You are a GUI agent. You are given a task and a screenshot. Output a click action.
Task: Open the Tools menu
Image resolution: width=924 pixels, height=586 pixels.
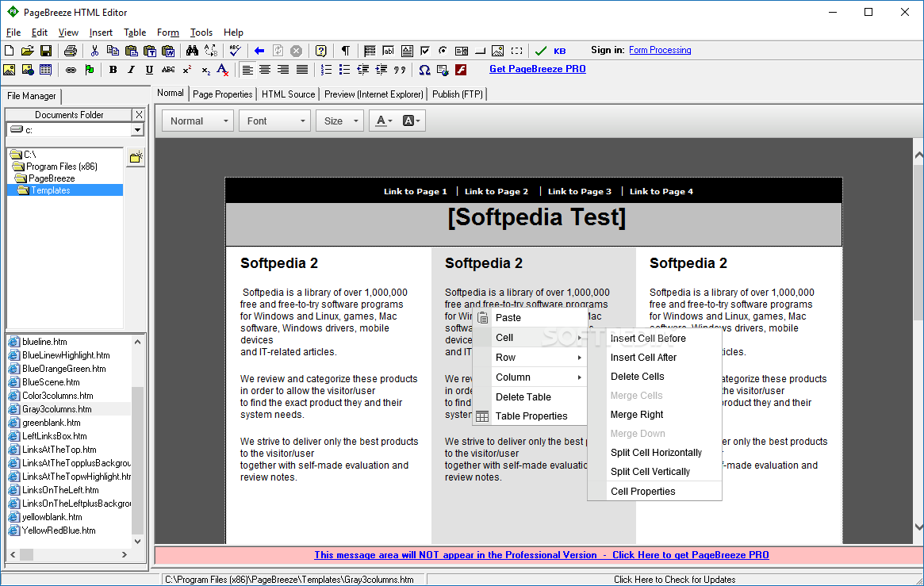tap(201, 33)
